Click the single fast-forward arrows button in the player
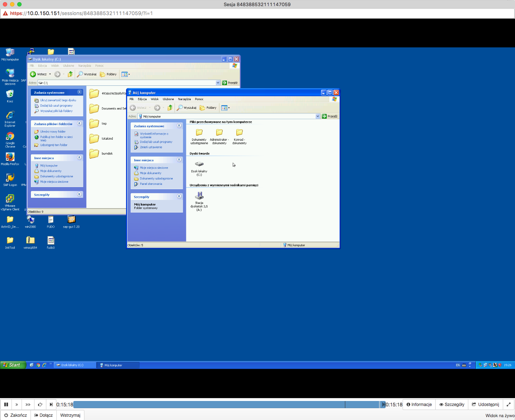Screen dimensions: 515x420 (x=17, y=405)
